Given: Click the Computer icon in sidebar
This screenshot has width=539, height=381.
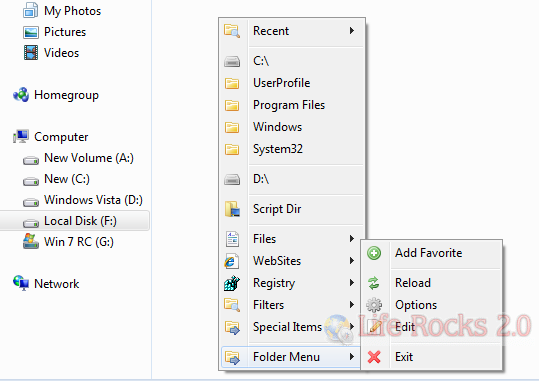Looking at the screenshot, I should 21,137.
